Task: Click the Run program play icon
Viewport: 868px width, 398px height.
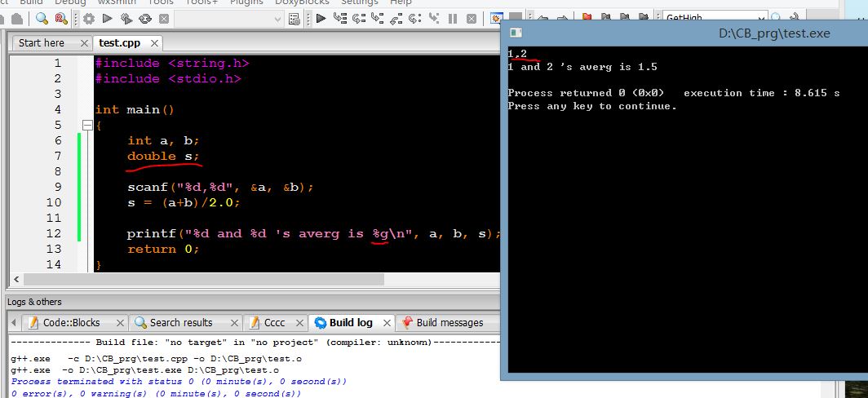Action: pyautogui.click(x=108, y=18)
